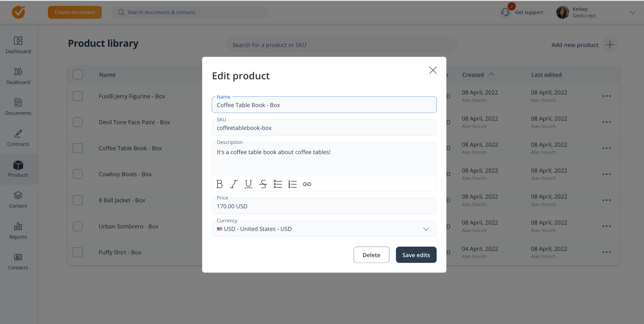
Task: Sort by the Created column arrow
Action: click(x=491, y=74)
